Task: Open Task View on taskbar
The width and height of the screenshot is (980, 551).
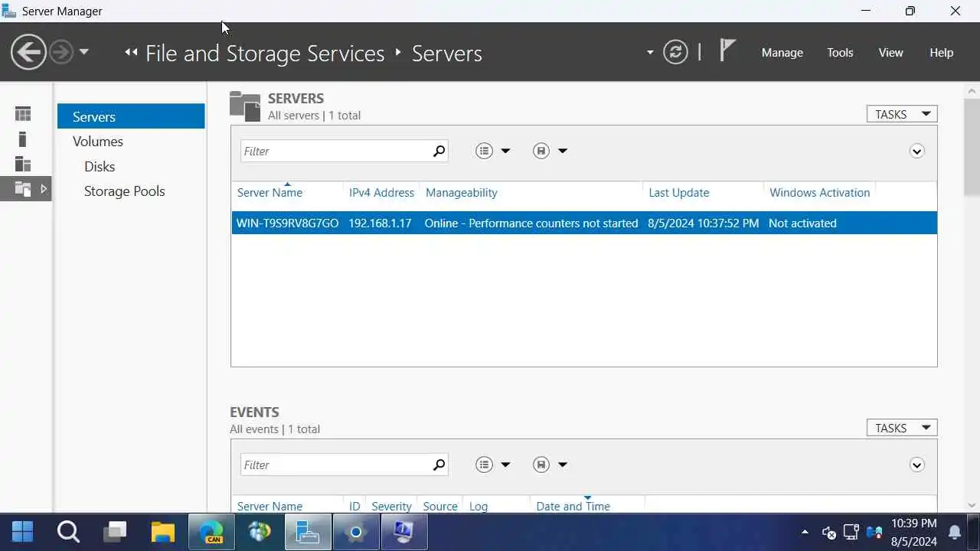Action: point(116,531)
